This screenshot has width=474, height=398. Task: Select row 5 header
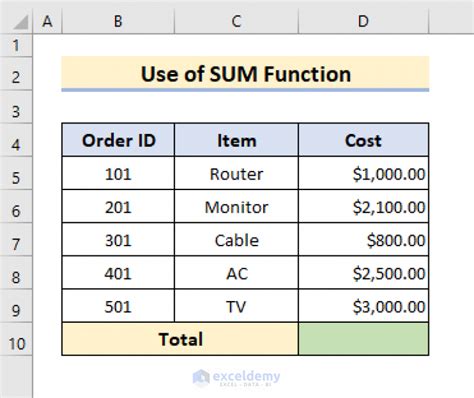tap(16, 173)
